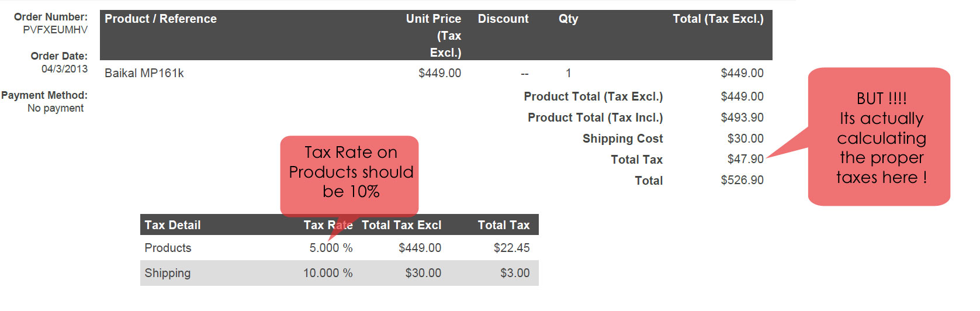Click the order date 04/3/2013
Screen dimensions: 980x311
64,69
